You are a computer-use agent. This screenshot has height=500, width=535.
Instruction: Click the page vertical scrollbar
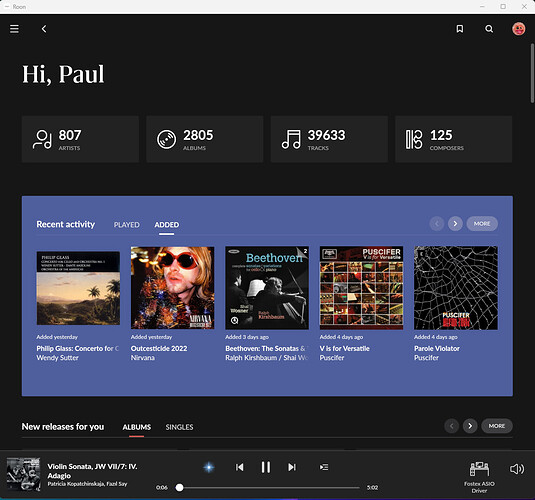(532, 73)
